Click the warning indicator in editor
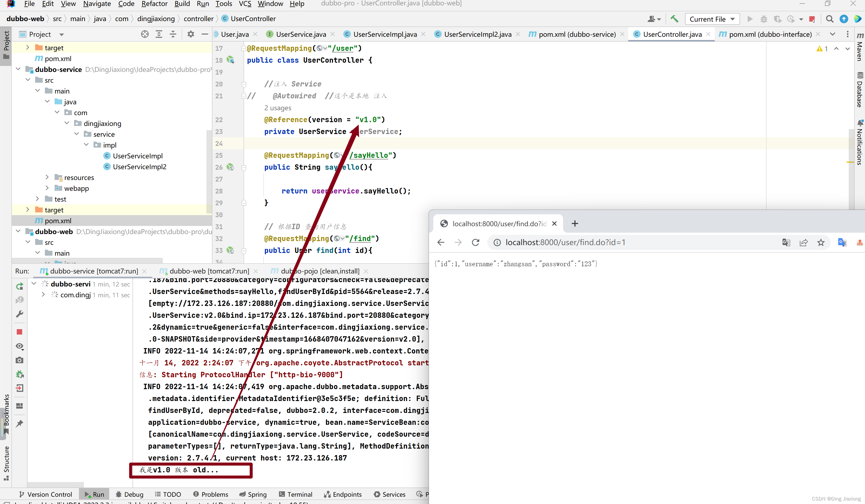This screenshot has height=504, width=865. click(822, 49)
